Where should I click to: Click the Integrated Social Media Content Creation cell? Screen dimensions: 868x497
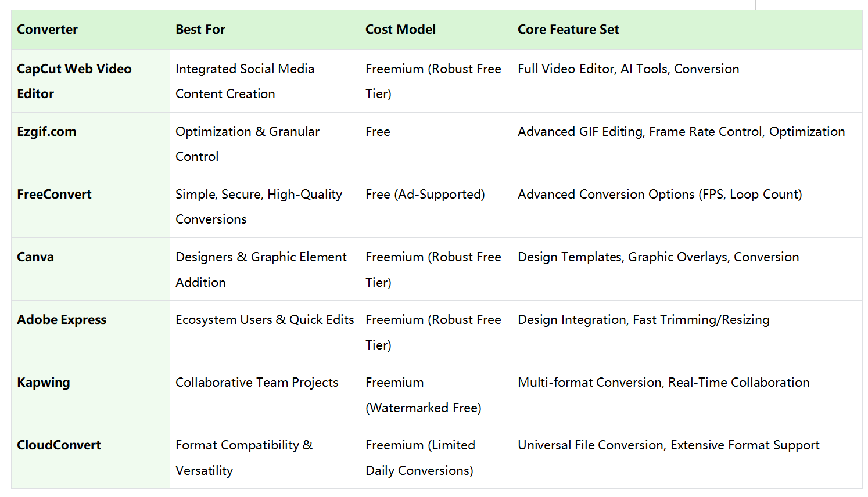click(245, 81)
